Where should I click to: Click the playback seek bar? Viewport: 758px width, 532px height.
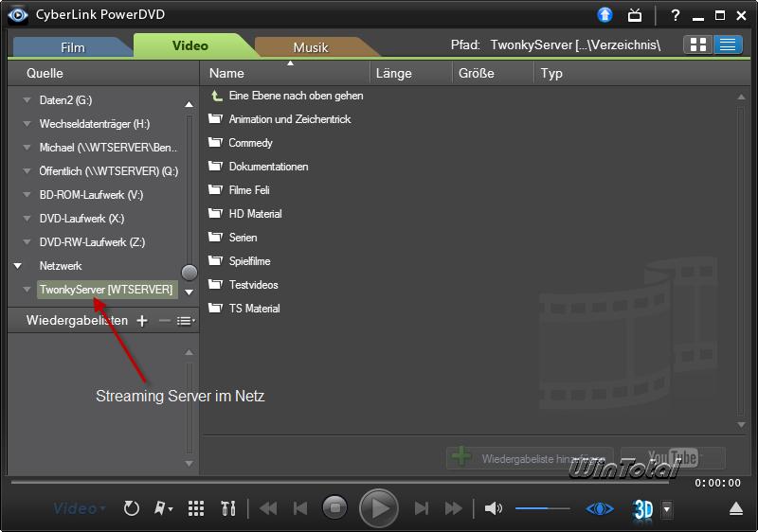tap(340, 482)
